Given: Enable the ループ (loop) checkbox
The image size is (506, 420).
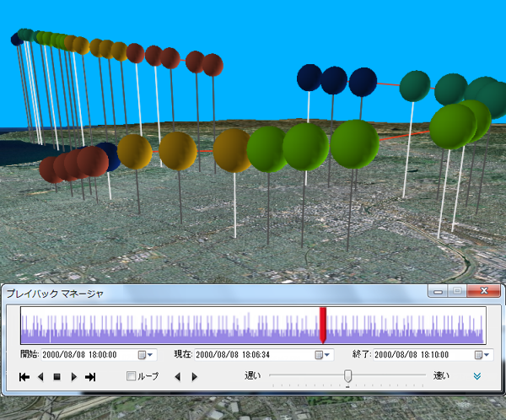Looking at the screenshot, I should pyautogui.click(x=131, y=376).
